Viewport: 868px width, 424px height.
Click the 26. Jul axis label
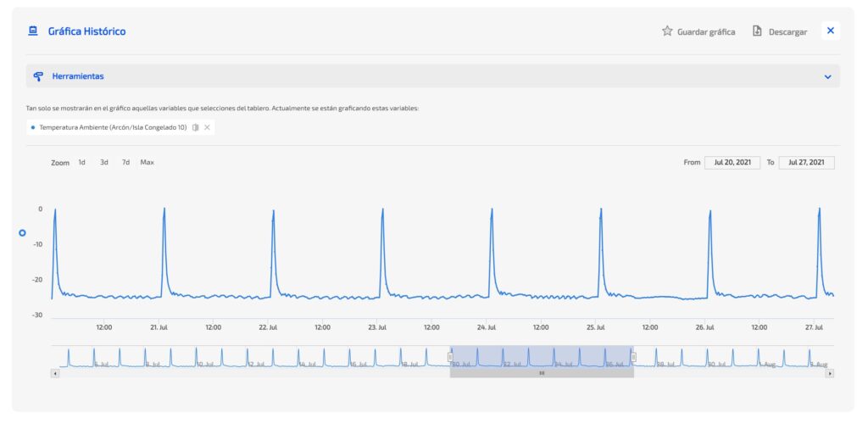(x=704, y=327)
